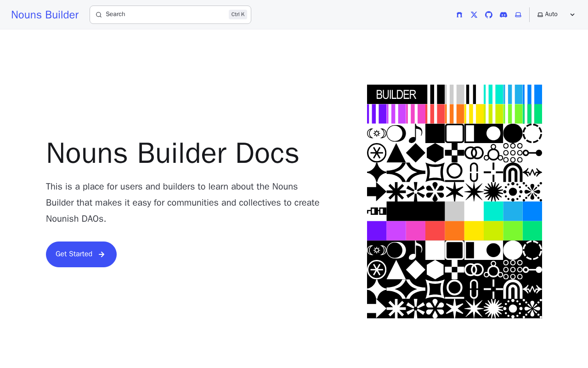Image resolution: width=588 pixels, height=368 pixels.
Task: Click the yellow square in hero artwork
Action: (474, 231)
